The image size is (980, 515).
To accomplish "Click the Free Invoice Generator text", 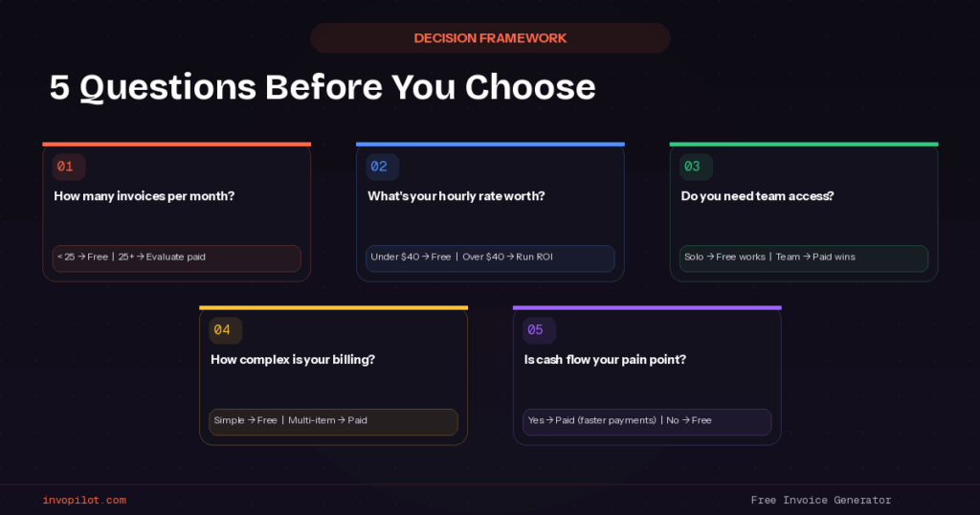I will [820, 500].
